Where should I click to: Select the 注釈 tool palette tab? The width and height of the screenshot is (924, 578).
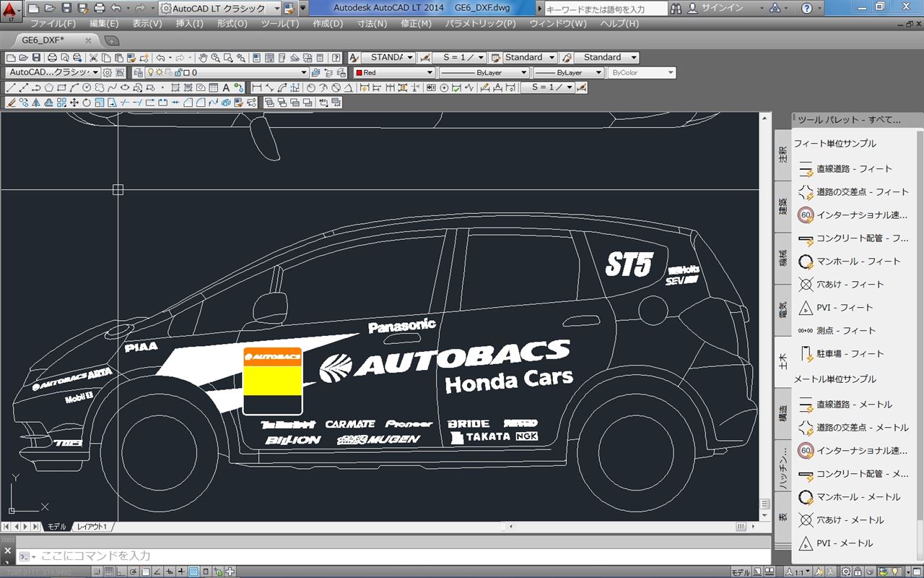(783, 155)
